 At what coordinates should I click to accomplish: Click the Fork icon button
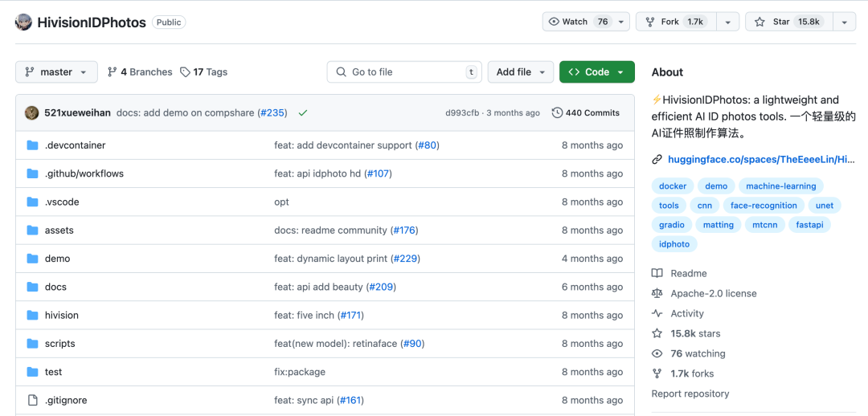[650, 22]
